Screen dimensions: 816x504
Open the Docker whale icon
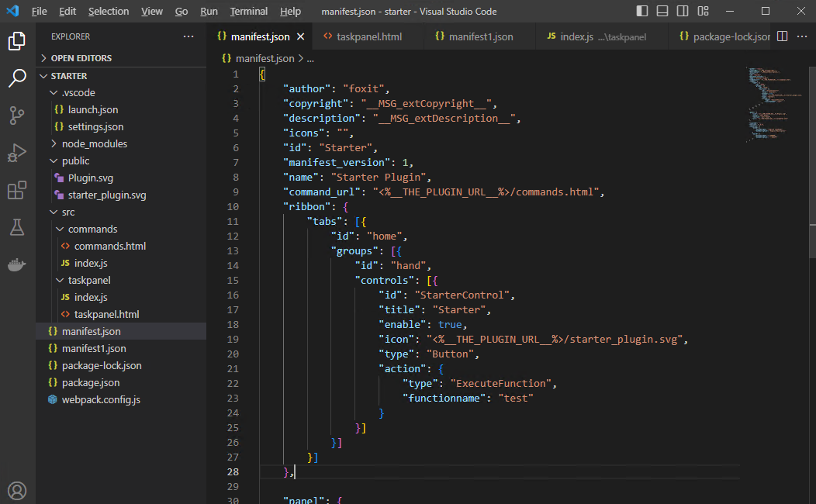(x=16, y=264)
